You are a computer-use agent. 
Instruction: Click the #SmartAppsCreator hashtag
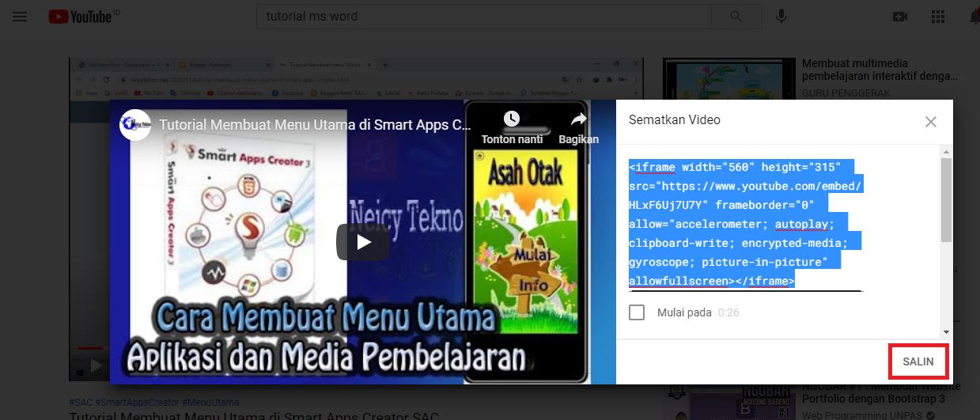point(138,403)
